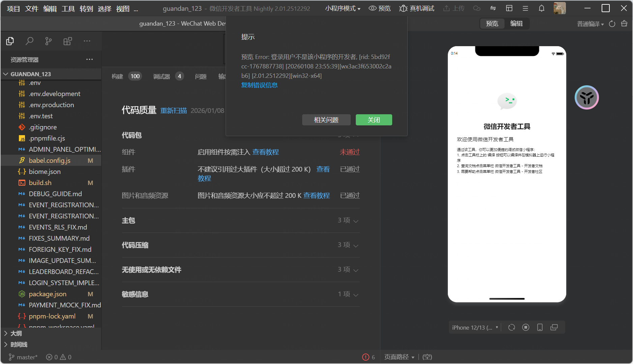Expand the 主包 section

click(x=240, y=220)
